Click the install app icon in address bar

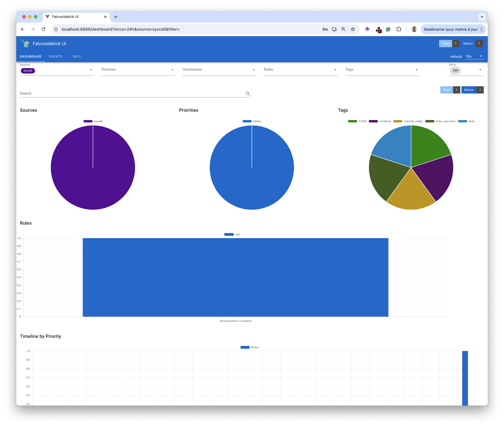tap(334, 29)
